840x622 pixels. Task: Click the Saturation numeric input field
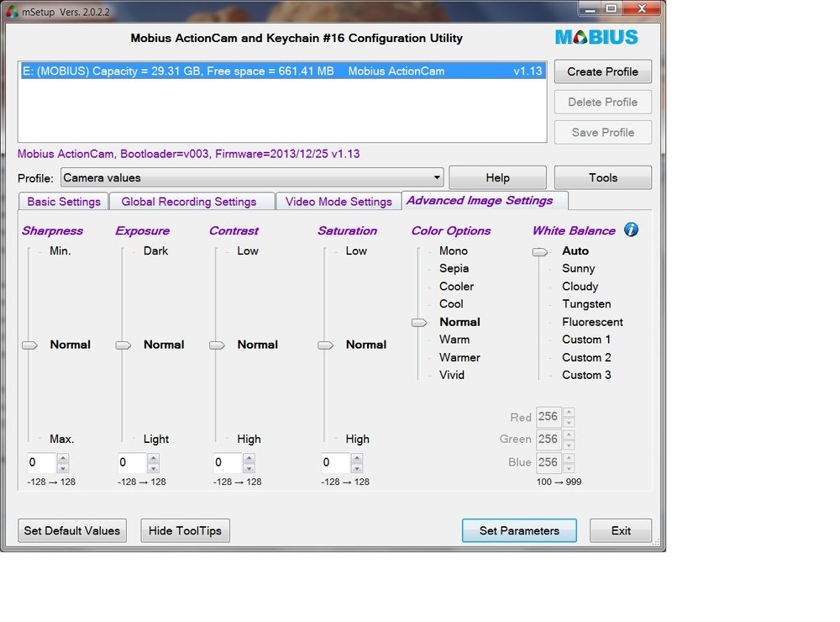(x=336, y=463)
